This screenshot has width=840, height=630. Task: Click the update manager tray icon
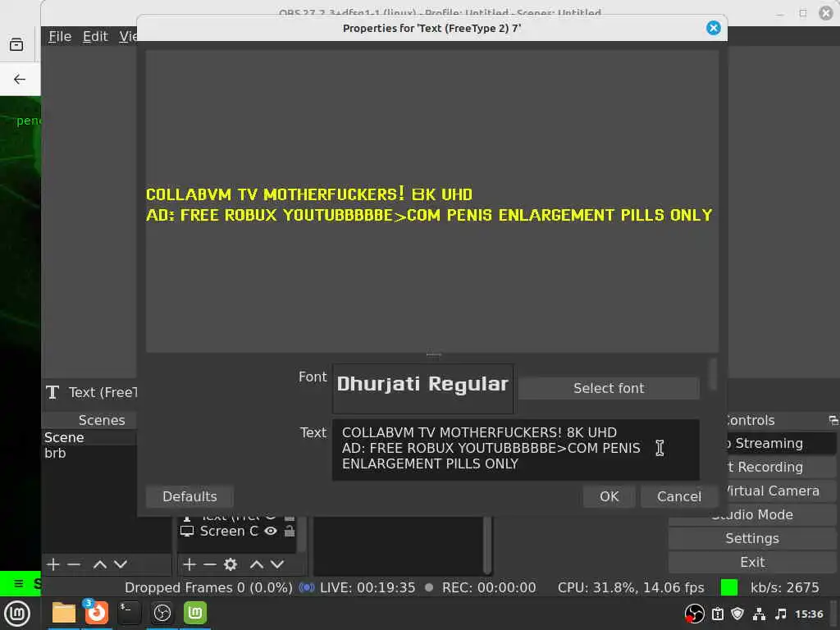point(718,614)
